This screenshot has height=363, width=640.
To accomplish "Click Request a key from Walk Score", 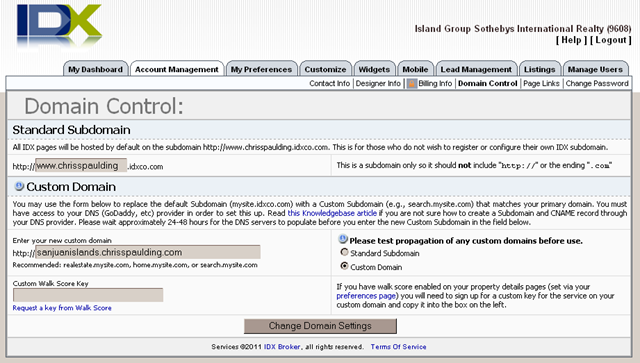I will click(x=62, y=308).
